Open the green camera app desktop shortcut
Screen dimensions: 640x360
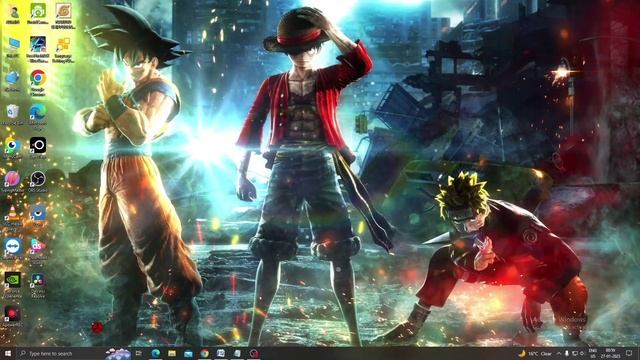click(x=38, y=13)
